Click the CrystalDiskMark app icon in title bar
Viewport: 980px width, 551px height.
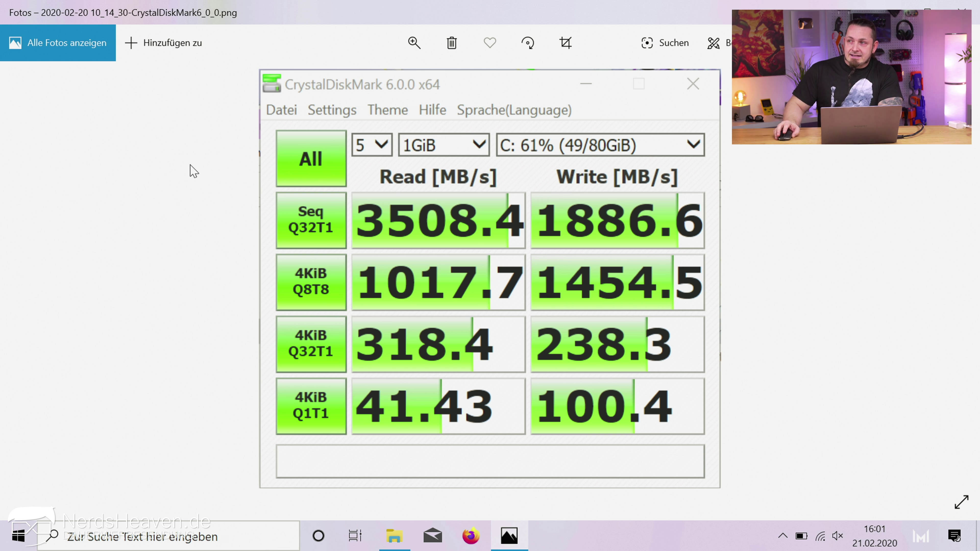(272, 83)
